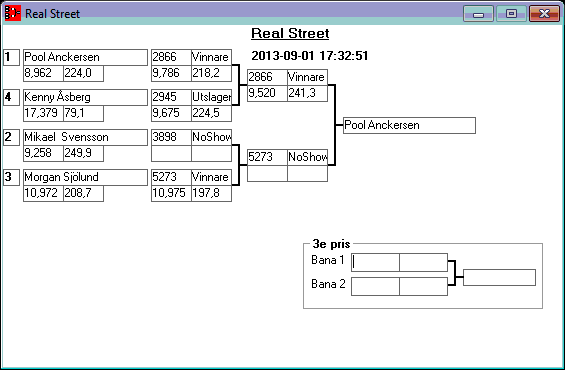This screenshot has height=370, width=565.
Task: Maximize the Real Street window
Action: [x=511, y=14]
